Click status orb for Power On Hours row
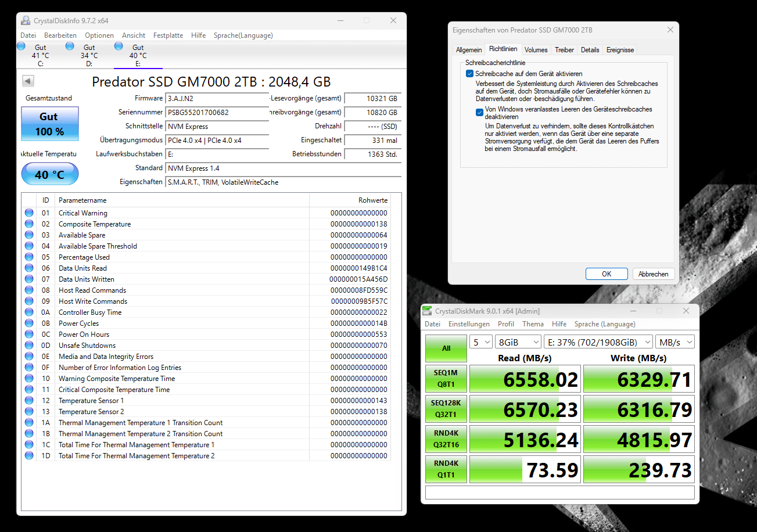The image size is (757, 532). 29,335
